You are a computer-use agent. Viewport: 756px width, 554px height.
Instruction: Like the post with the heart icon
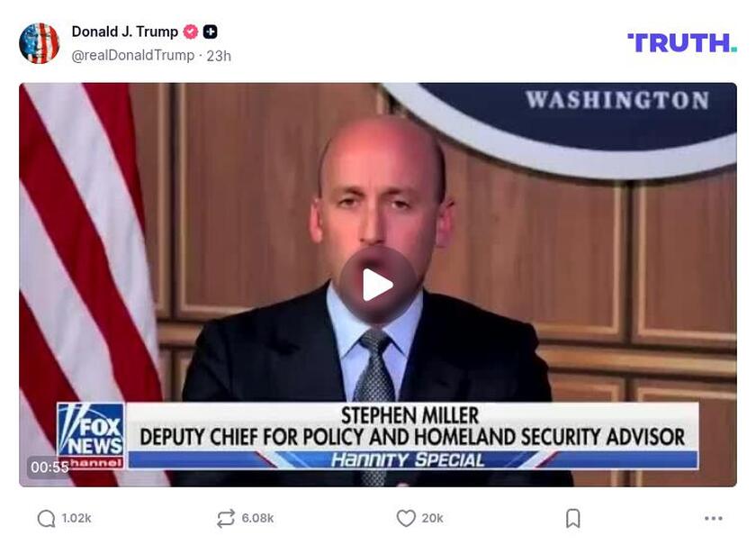[406, 518]
